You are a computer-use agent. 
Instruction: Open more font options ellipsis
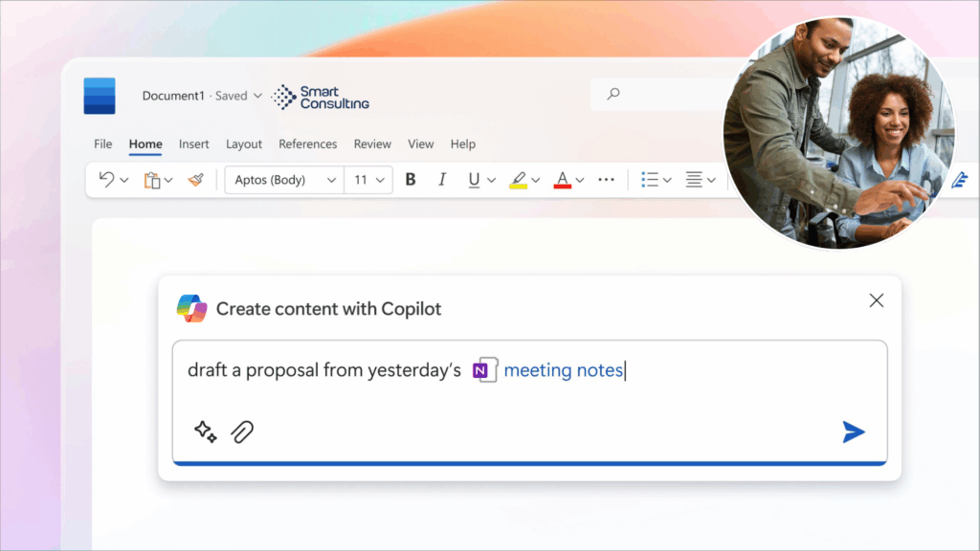click(606, 180)
